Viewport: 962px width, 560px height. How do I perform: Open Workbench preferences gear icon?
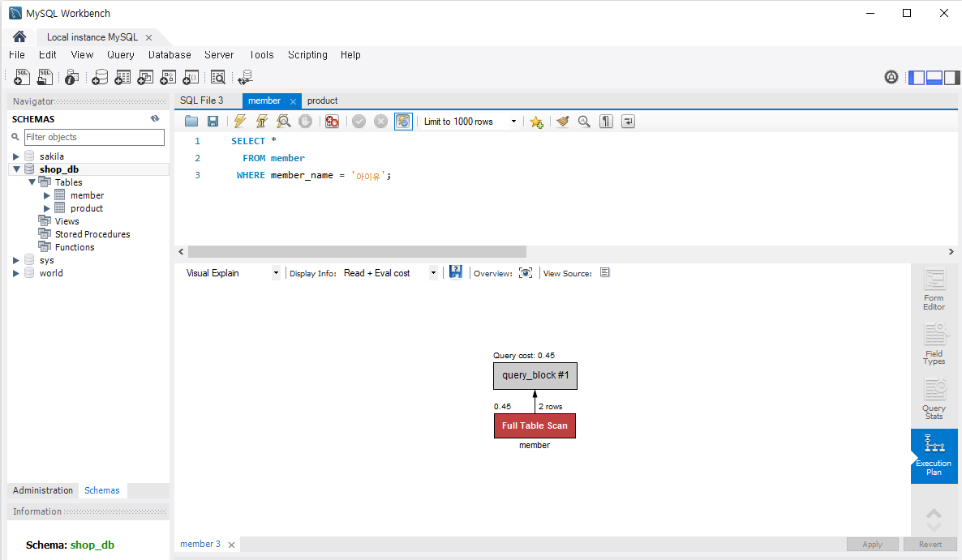(x=891, y=77)
